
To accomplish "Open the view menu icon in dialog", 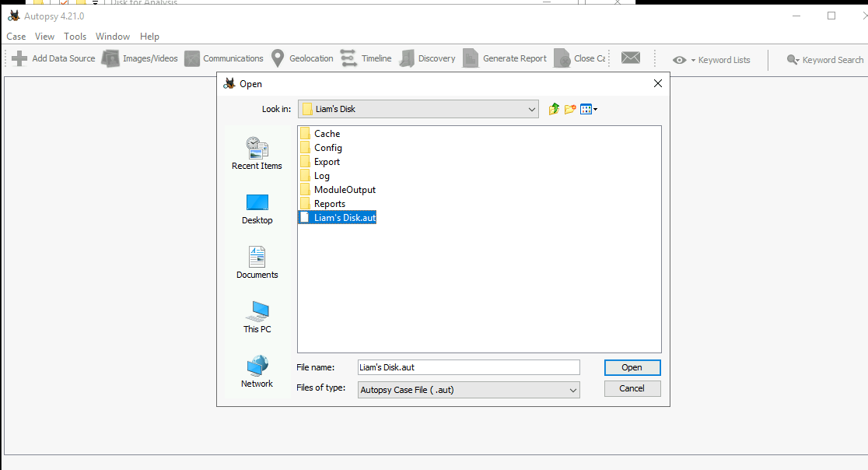I will [x=589, y=109].
